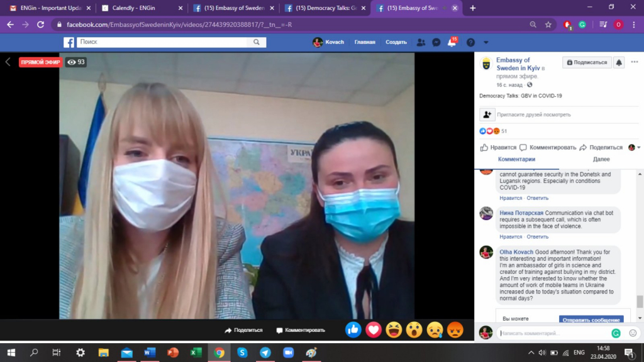Switch to the Democracy Talks browser tab
644x362 pixels.
(325, 8)
